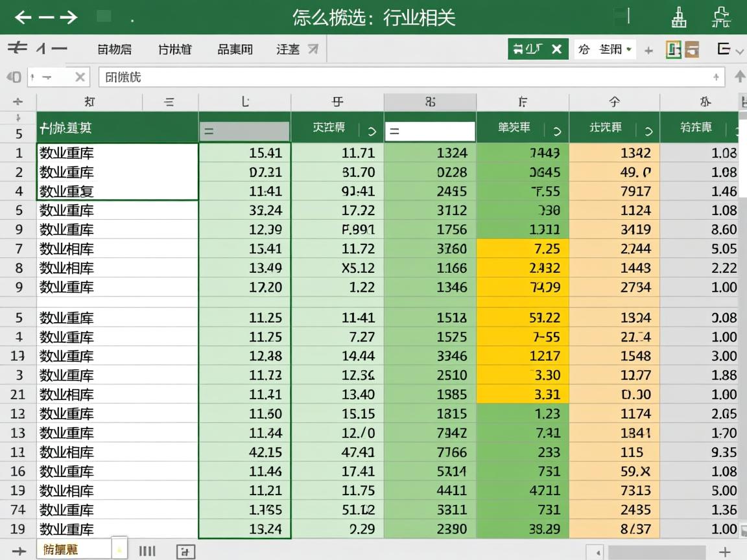The width and height of the screenshot is (747, 560).
Task: Switch to the 品集网 ribbon tab
Action: coord(235,49)
